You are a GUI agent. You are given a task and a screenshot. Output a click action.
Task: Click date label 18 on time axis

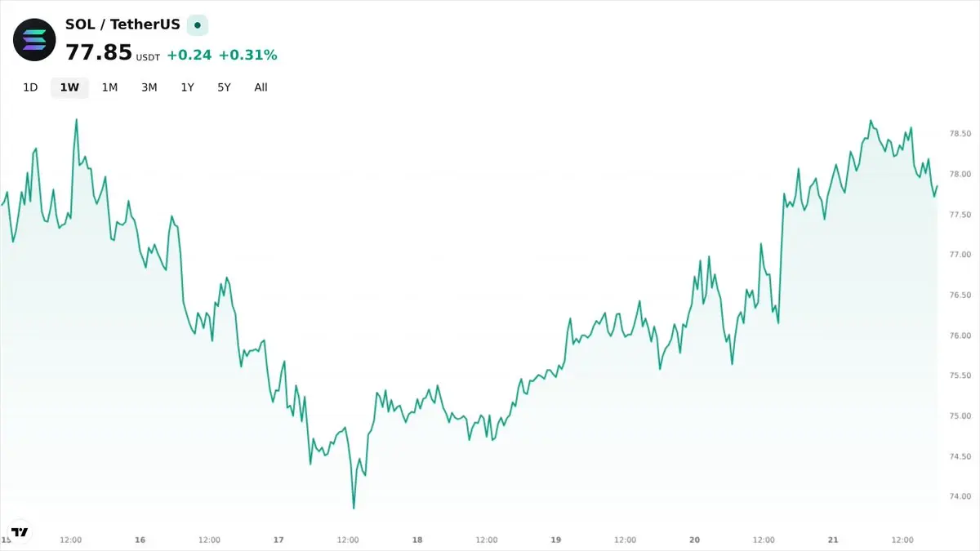(417, 540)
